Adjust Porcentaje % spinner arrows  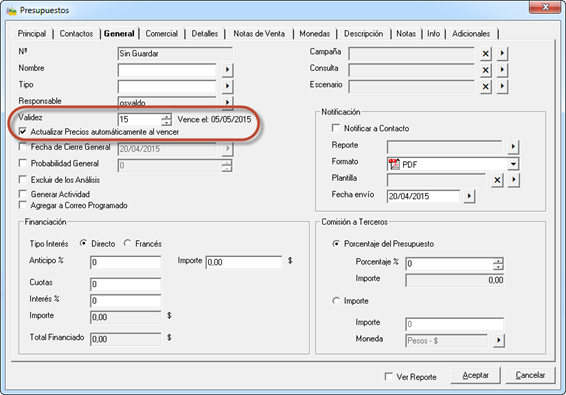click(498, 264)
